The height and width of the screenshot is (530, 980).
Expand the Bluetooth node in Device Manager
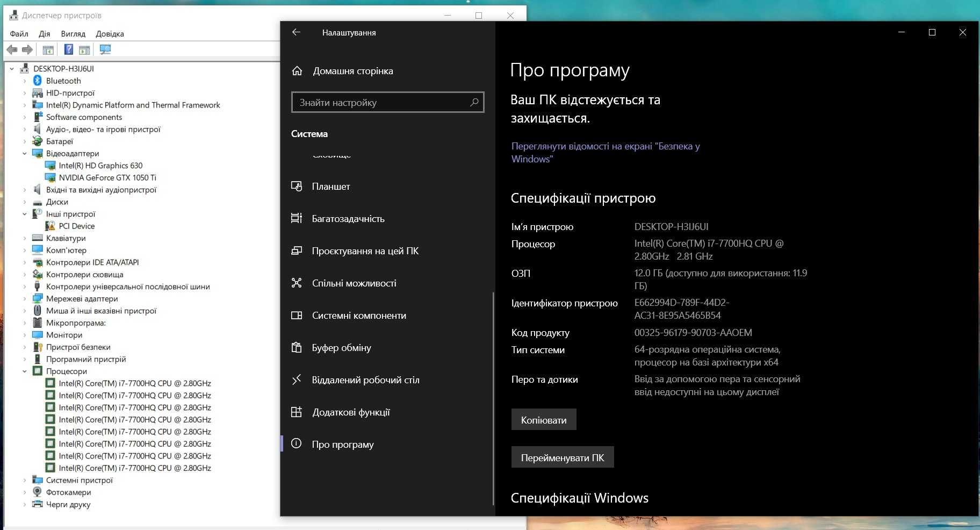click(x=25, y=81)
